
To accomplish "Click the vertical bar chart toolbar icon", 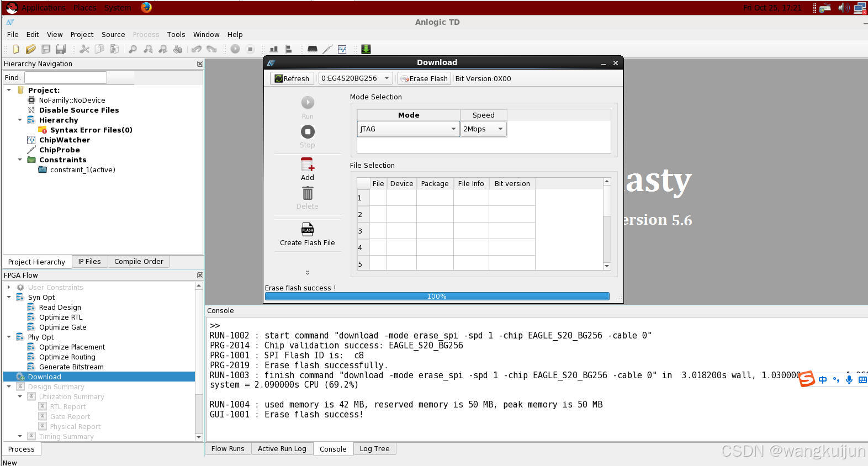I will pyautogui.click(x=273, y=49).
